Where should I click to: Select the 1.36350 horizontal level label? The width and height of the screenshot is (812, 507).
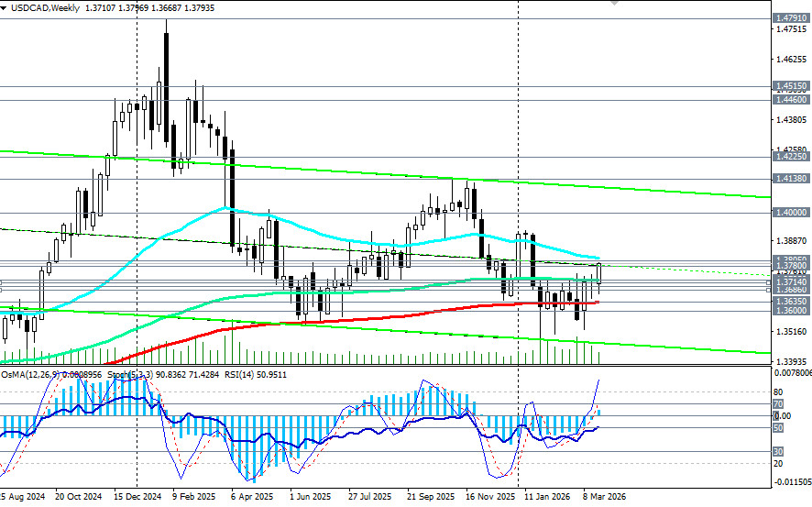791,302
